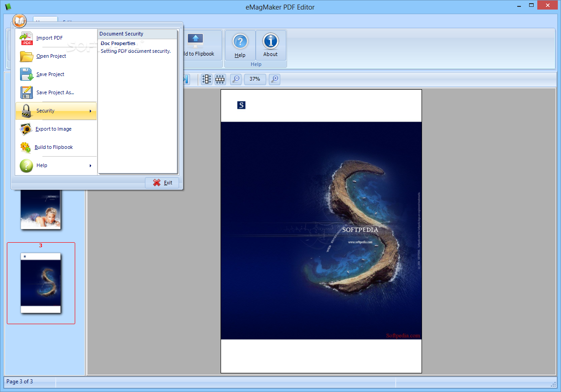The width and height of the screenshot is (561, 392).
Task: Expand the Security submenu item
Action: pyautogui.click(x=56, y=111)
